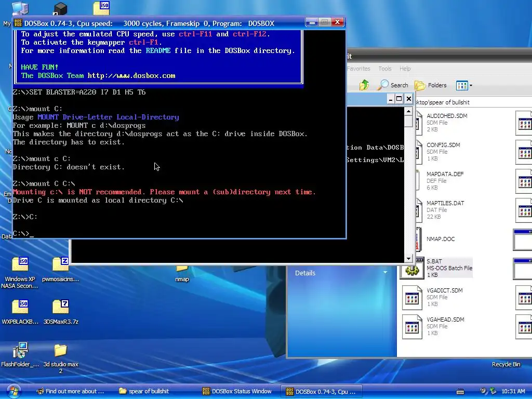532x399 pixels.
Task: Click the S.BAT batch file gear icon
Action: click(412, 270)
